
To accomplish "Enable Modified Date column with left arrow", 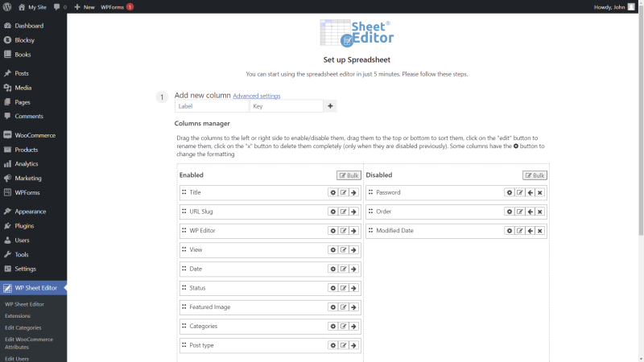I will (530, 231).
